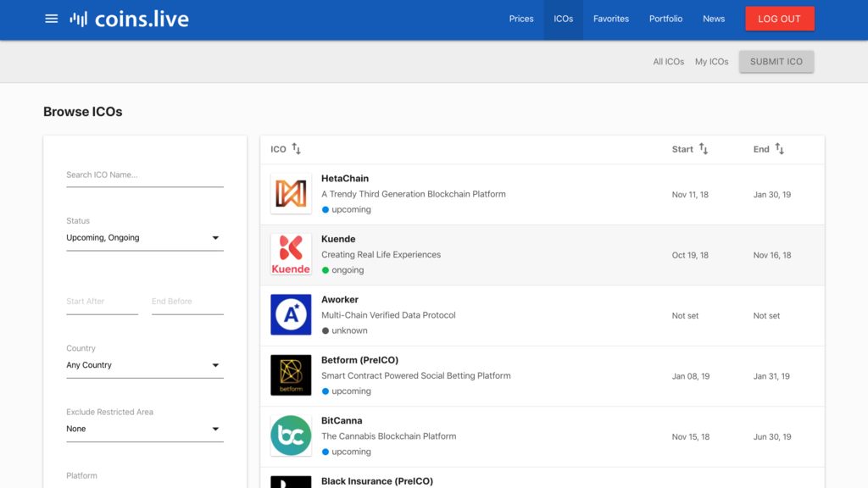868x488 pixels.
Task: Open the My ICOs link
Action: pyautogui.click(x=711, y=61)
